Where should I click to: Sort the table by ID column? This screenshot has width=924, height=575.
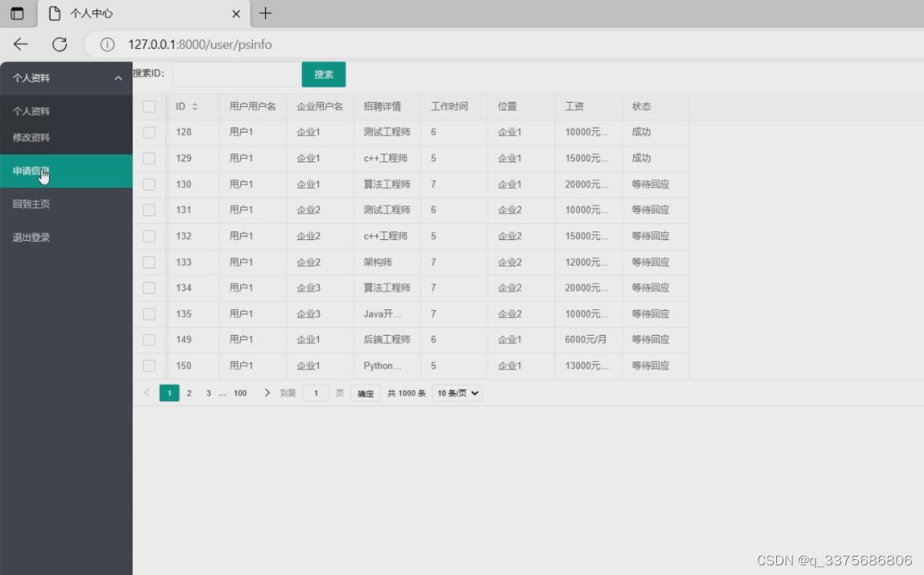[194, 105]
